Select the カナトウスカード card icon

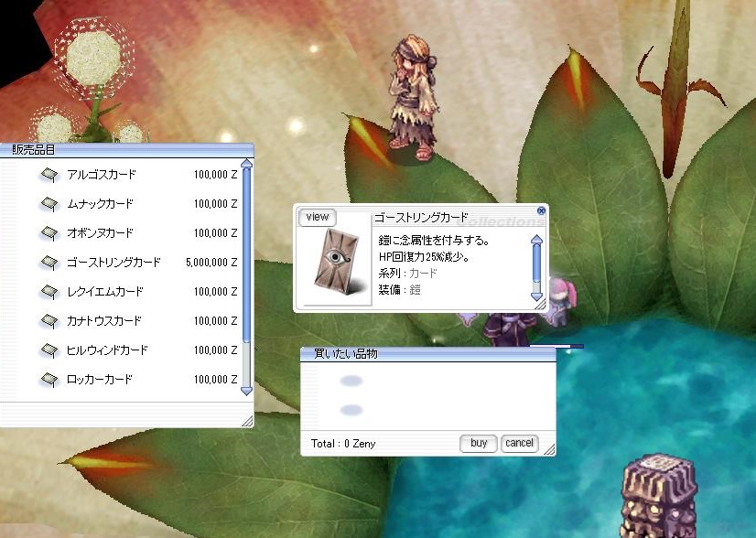[49, 321]
